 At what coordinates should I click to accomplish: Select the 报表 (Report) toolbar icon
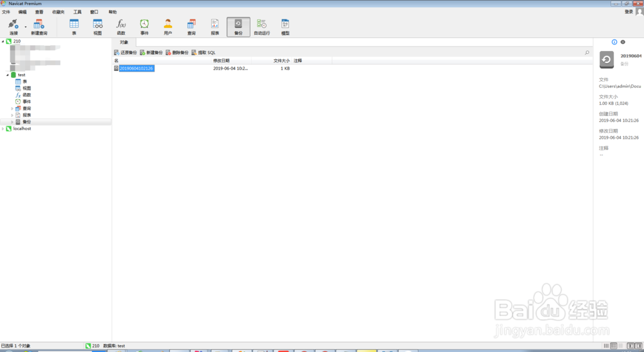[x=215, y=26]
